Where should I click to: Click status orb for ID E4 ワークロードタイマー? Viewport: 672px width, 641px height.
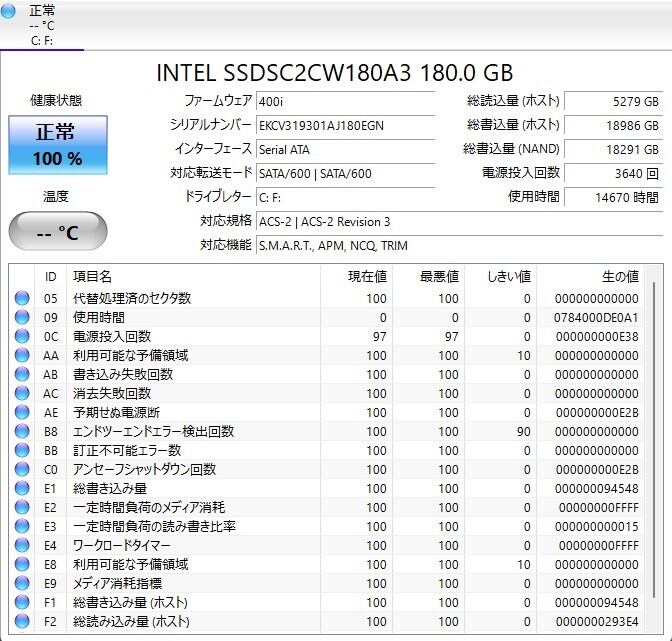click(x=22, y=545)
